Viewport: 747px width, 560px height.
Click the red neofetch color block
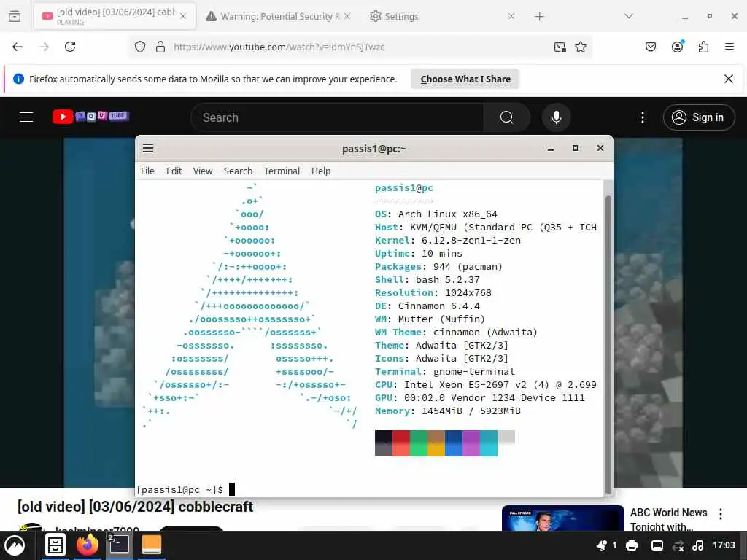(401, 443)
